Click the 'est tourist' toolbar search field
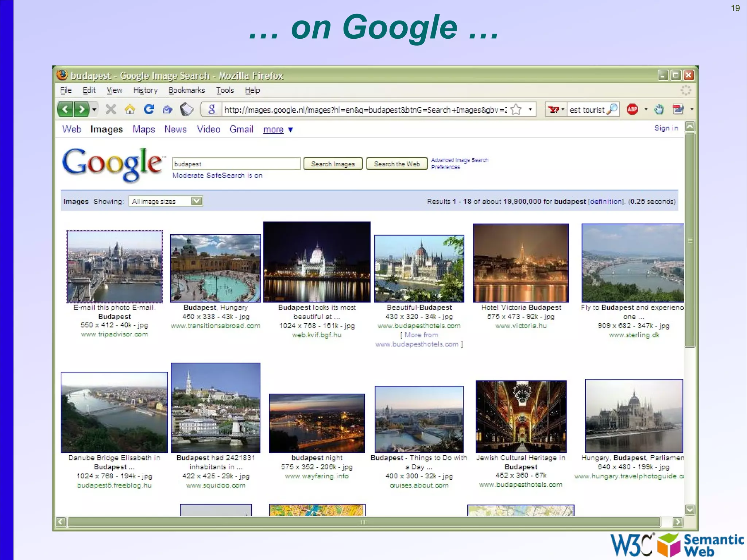The height and width of the screenshot is (560, 747). click(587, 110)
